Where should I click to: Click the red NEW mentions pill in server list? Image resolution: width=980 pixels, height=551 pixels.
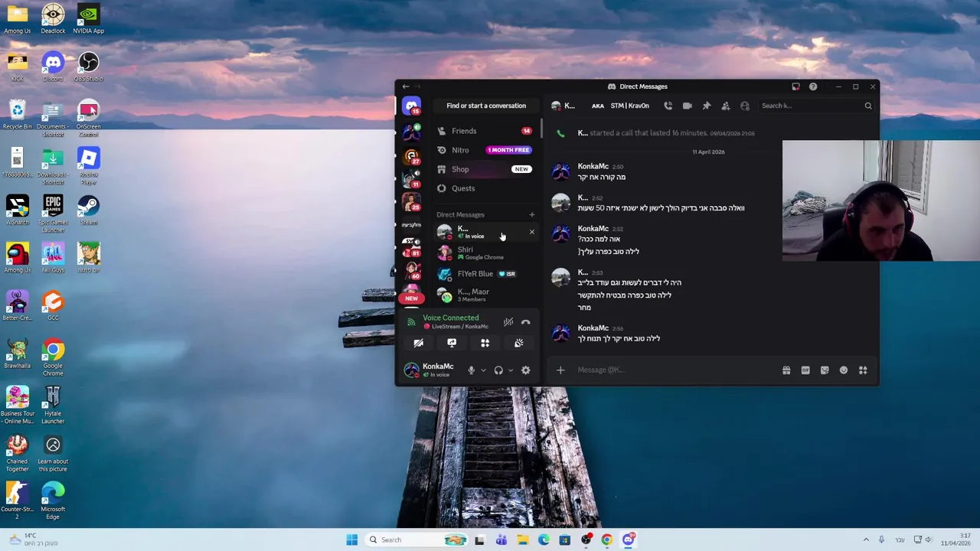click(411, 298)
